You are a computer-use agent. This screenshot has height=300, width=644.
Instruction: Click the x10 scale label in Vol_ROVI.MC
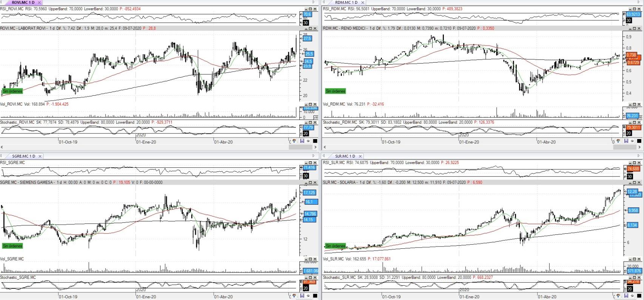[x=316, y=118]
